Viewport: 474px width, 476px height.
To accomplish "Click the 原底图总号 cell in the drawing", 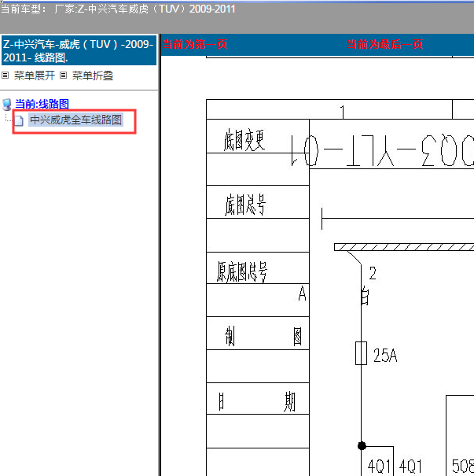I will pos(258,268).
